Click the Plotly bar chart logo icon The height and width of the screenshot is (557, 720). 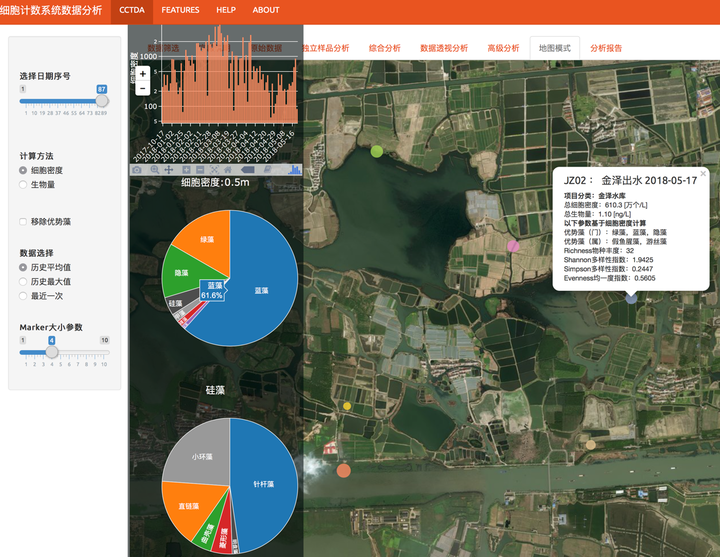294,170
